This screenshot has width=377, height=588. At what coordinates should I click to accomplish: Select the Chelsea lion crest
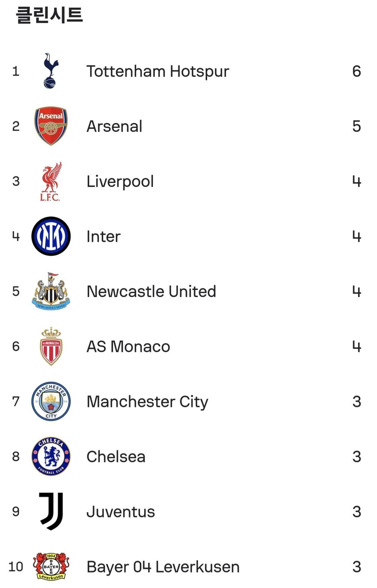click(51, 457)
